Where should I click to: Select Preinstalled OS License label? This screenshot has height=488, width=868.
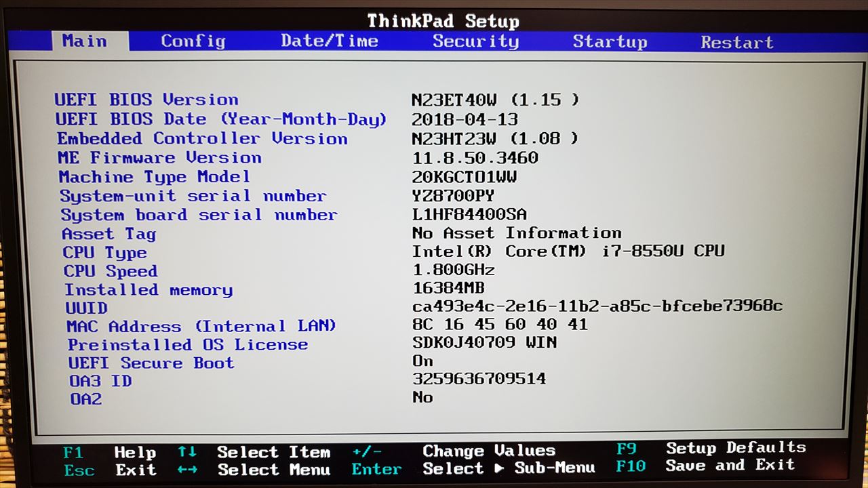188,344
